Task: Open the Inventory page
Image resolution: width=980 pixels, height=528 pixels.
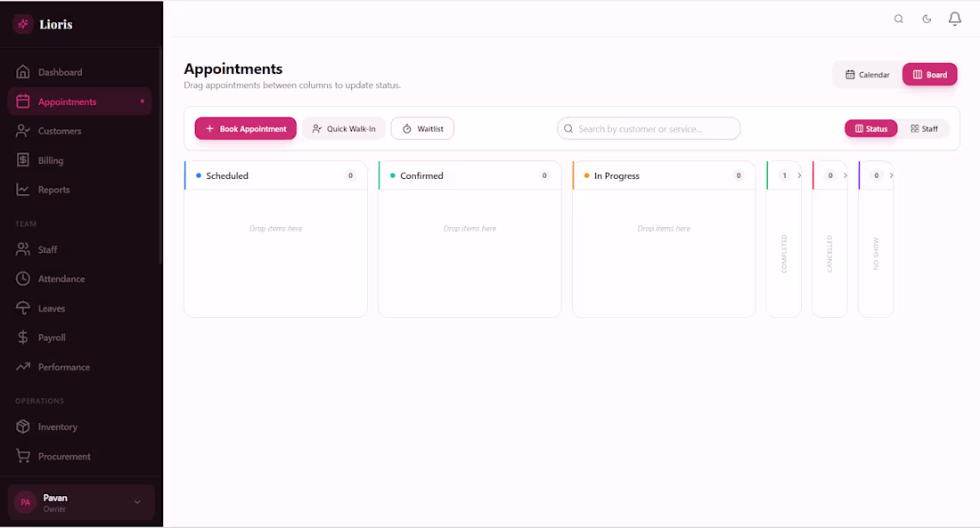Action: (80, 426)
